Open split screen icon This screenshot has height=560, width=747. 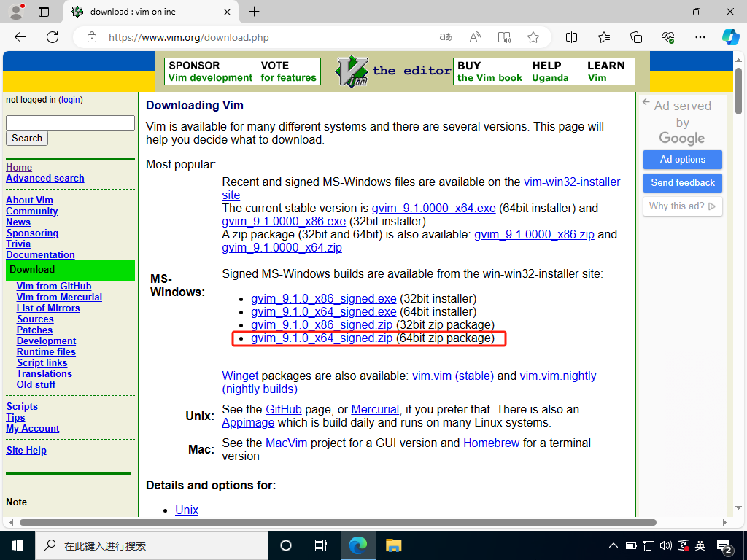[571, 37]
